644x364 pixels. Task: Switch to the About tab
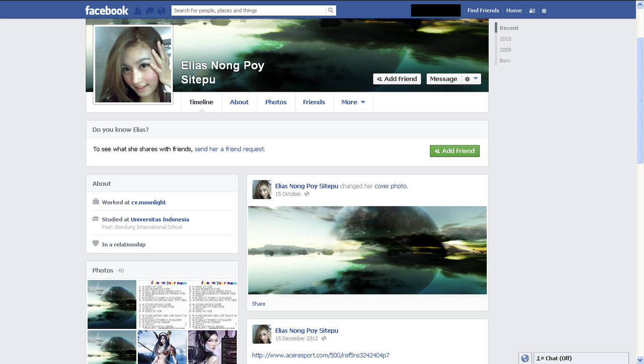pyautogui.click(x=239, y=102)
